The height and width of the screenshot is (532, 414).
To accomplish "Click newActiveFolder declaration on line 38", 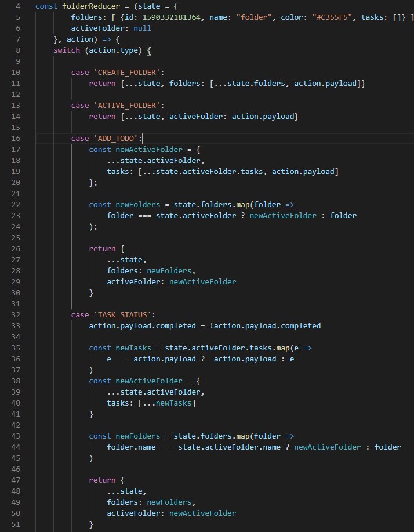I will tap(149, 381).
